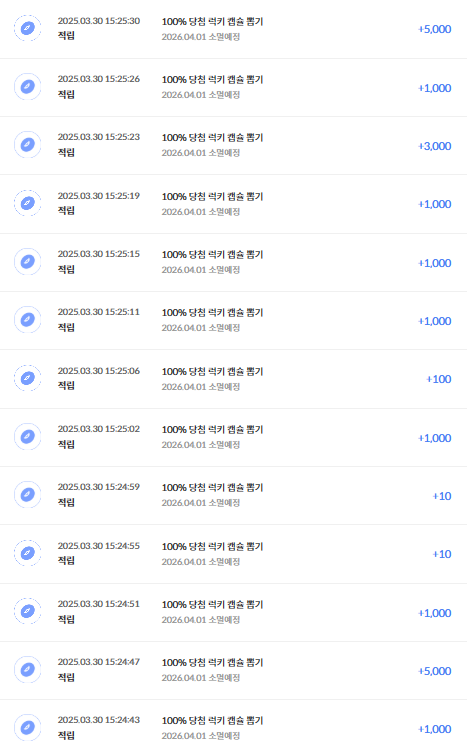Click the point icon beside the 15:25:23 entry
Viewport: 472px width, 755px height.
(x=27, y=145)
